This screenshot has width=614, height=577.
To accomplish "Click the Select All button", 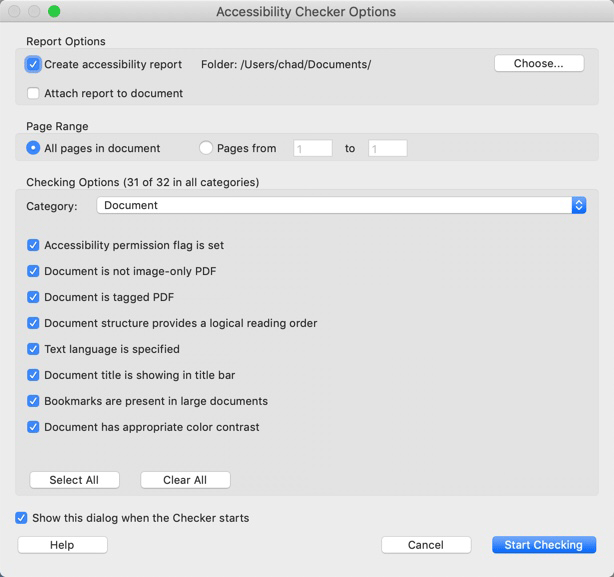I will pos(74,480).
